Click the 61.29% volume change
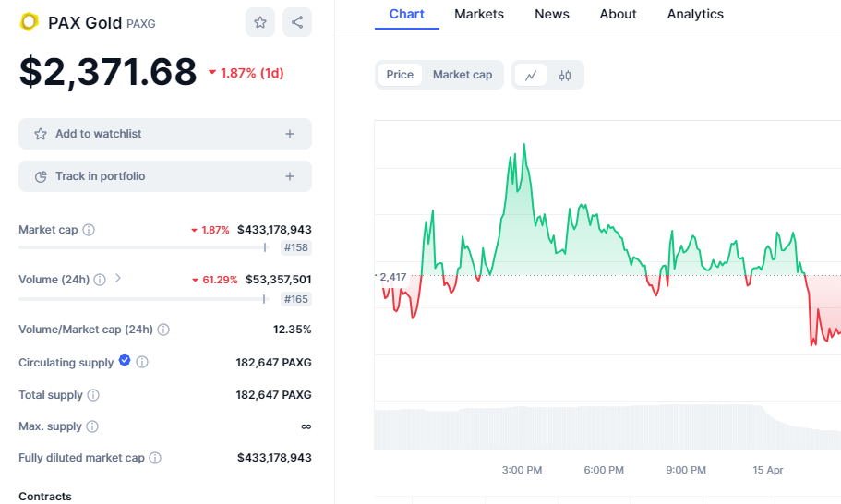 tap(214, 280)
